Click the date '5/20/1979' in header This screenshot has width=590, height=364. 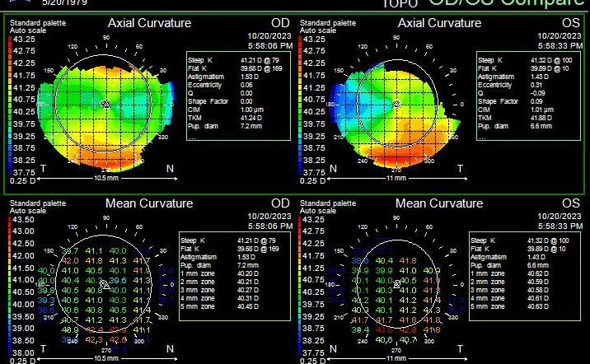pyautogui.click(x=64, y=2)
